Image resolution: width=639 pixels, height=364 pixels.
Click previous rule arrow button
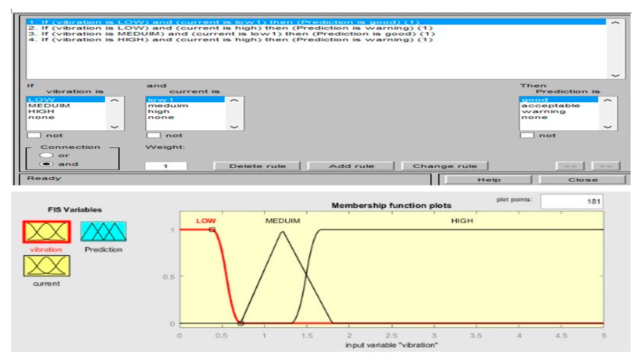tap(570, 166)
